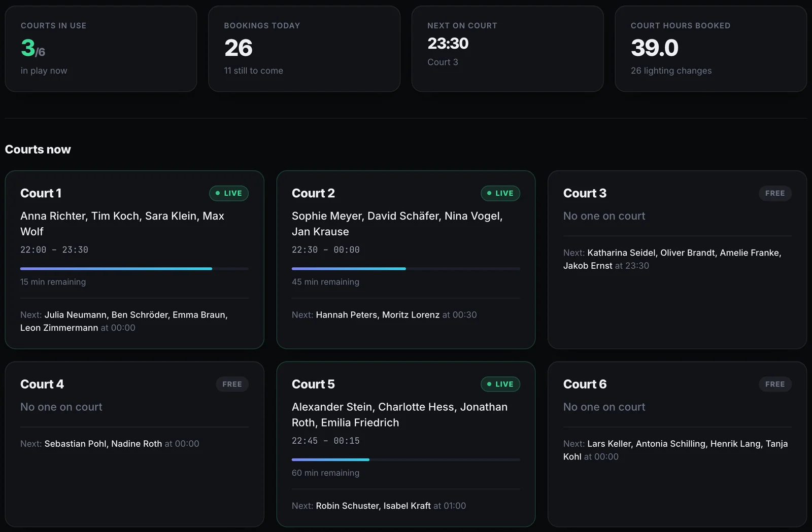This screenshot has width=812, height=532.
Task: Click the "60 min remaining" text
Action: pyautogui.click(x=325, y=473)
